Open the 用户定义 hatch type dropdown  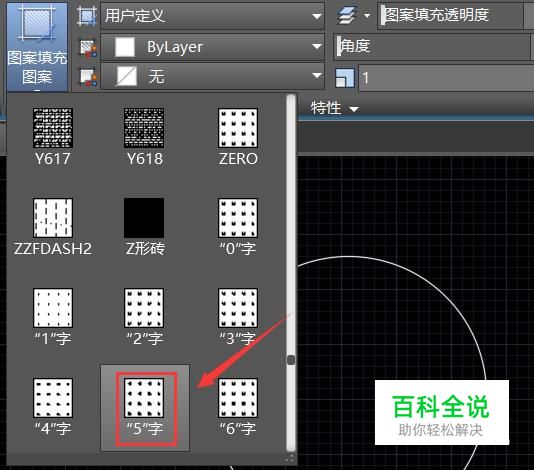coord(212,16)
